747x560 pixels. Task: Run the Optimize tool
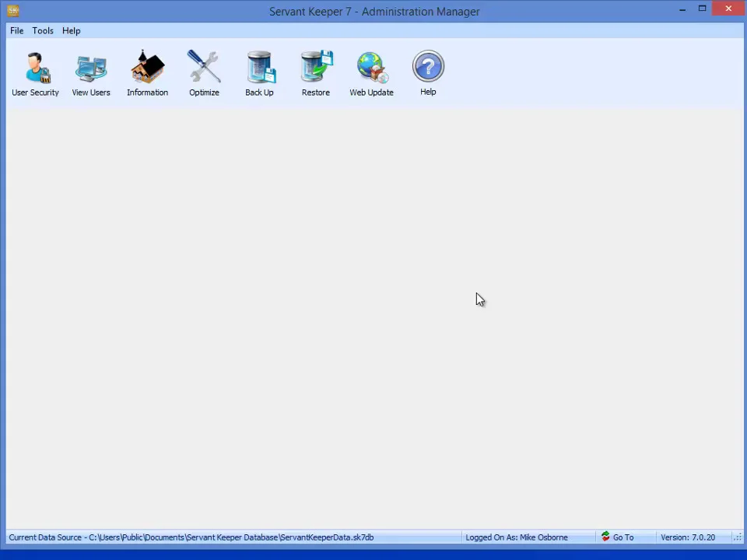(x=204, y=73)
